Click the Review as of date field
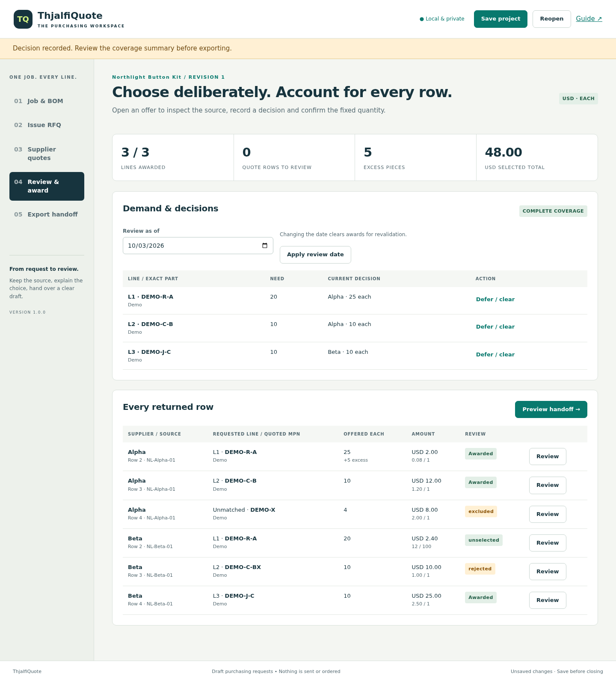 pos(198,246)
